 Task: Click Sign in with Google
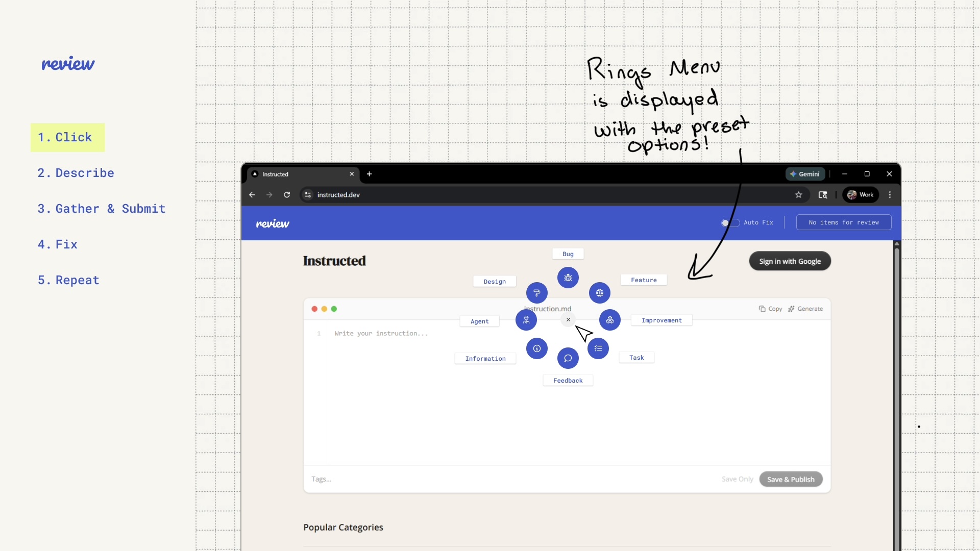790,261
